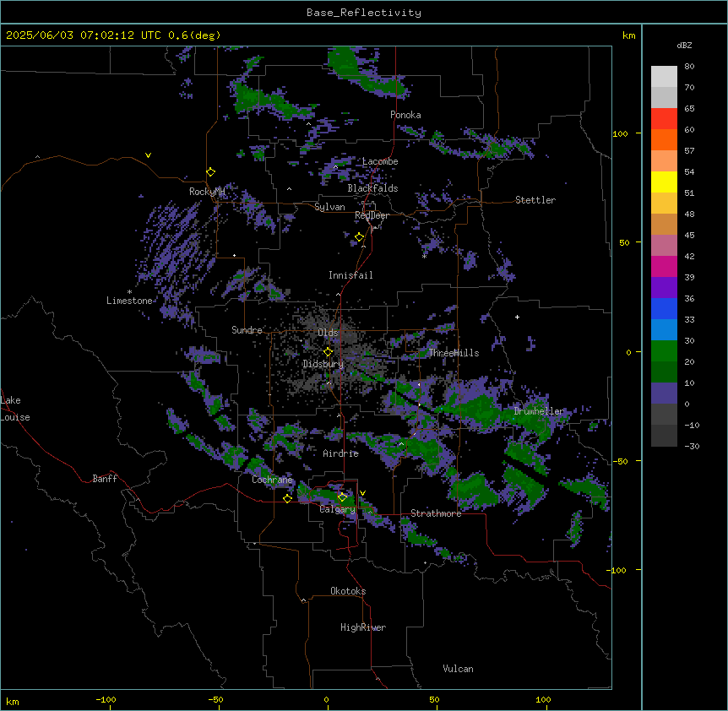Select the yellow diamond marker above the Calgary label

[342, 497]
